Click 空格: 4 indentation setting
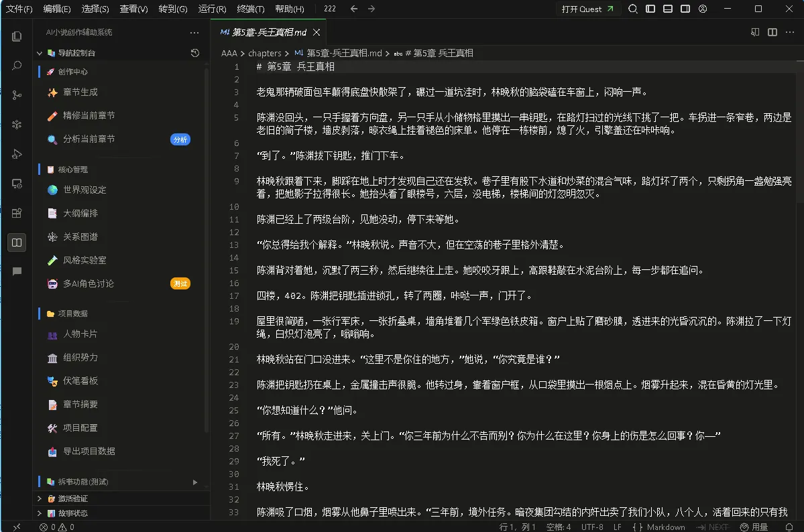This screenshot has width=804, height=532. (559, 527)
